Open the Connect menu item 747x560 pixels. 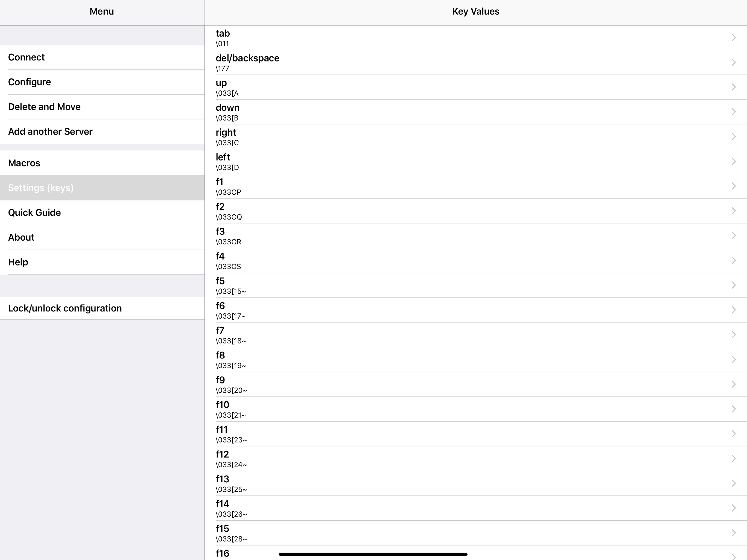pos(26,57)
